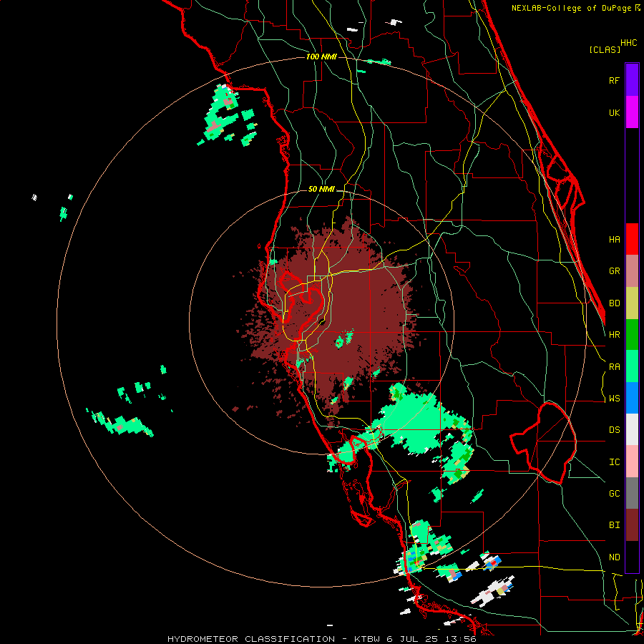Click the KTBW station identifier
Screen dimensions: 644x644
click(x=369, y=639)
